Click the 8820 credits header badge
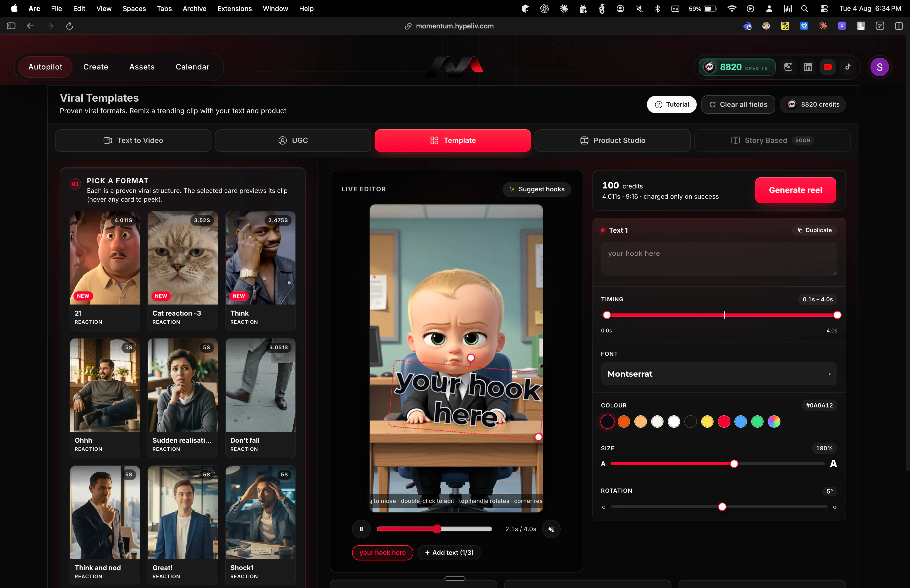Screen dimensions: 910x588 click(737, 67)
